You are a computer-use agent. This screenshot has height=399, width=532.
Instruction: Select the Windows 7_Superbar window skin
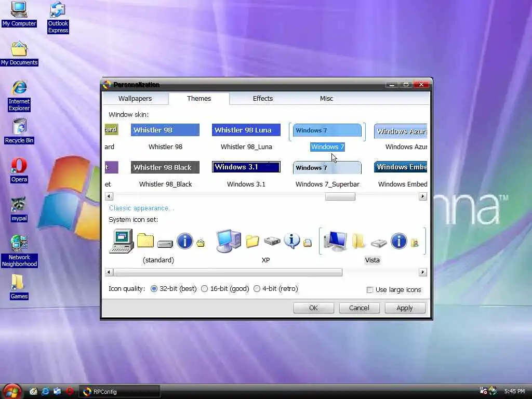(x=327, y=175)
